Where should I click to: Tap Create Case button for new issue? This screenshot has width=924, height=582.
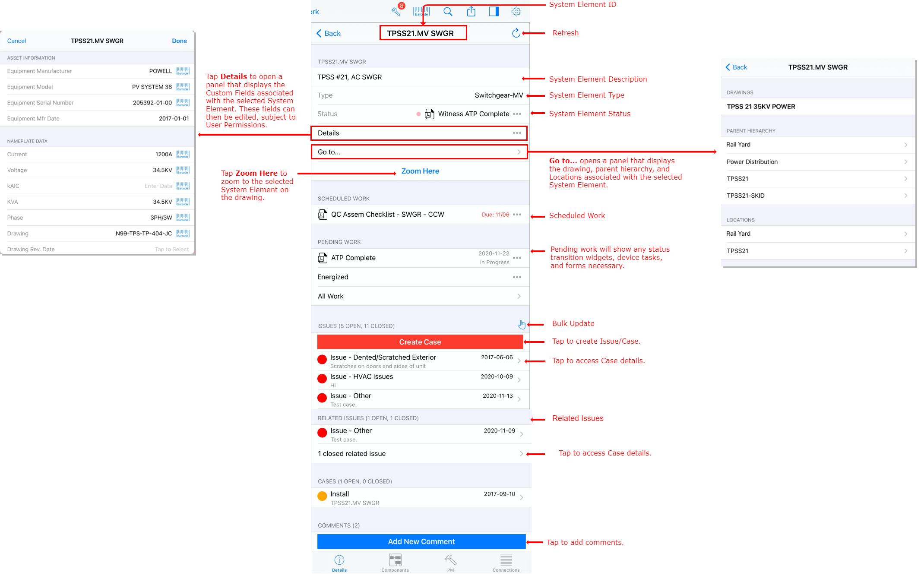tap(420, 341)
